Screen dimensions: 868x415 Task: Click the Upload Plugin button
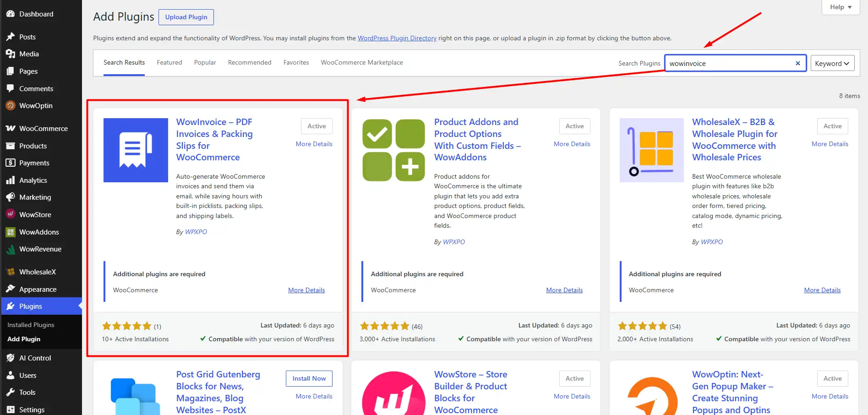click(x=186, y=17)
